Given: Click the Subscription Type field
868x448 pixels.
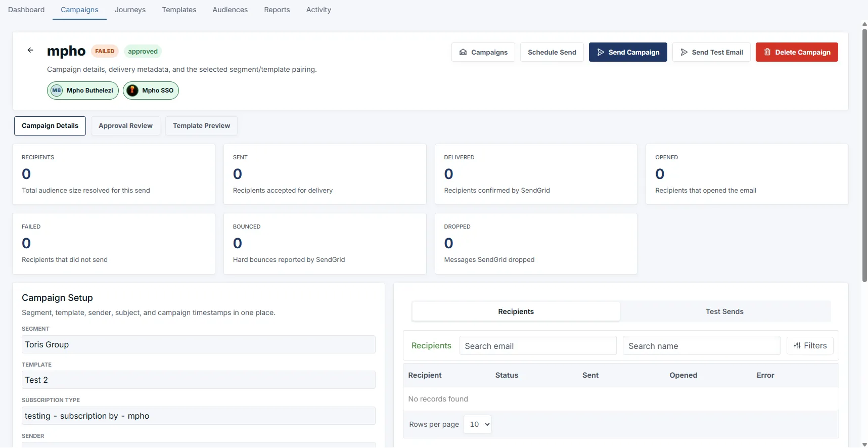Looking at the screenshot, I should pos(199,416).
